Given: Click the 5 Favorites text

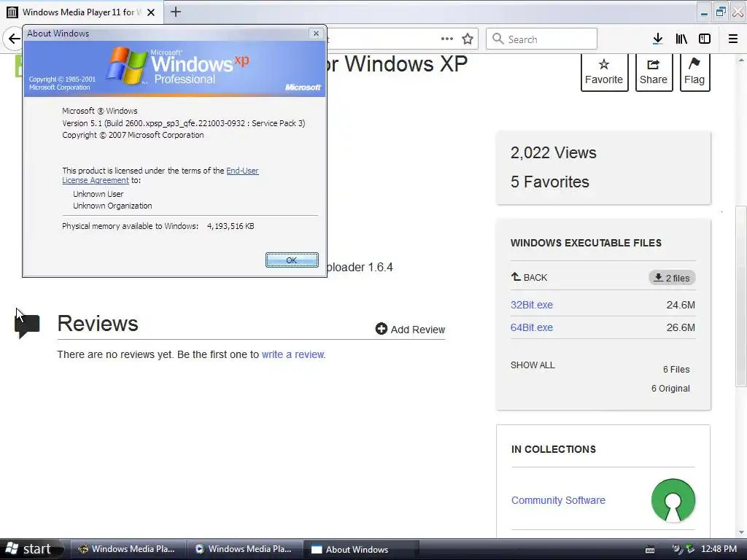Looking at the screenshot, I should 550,182.
